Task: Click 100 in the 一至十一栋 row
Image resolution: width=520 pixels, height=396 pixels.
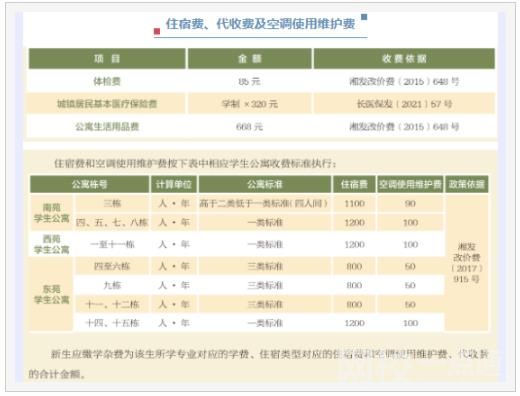Action: click(410, 244)
